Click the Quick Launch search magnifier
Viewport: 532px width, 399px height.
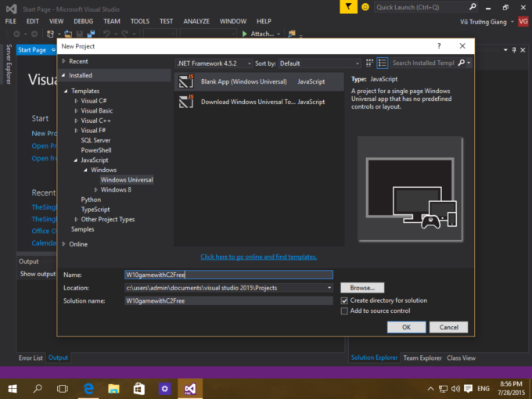click(473, 7)
